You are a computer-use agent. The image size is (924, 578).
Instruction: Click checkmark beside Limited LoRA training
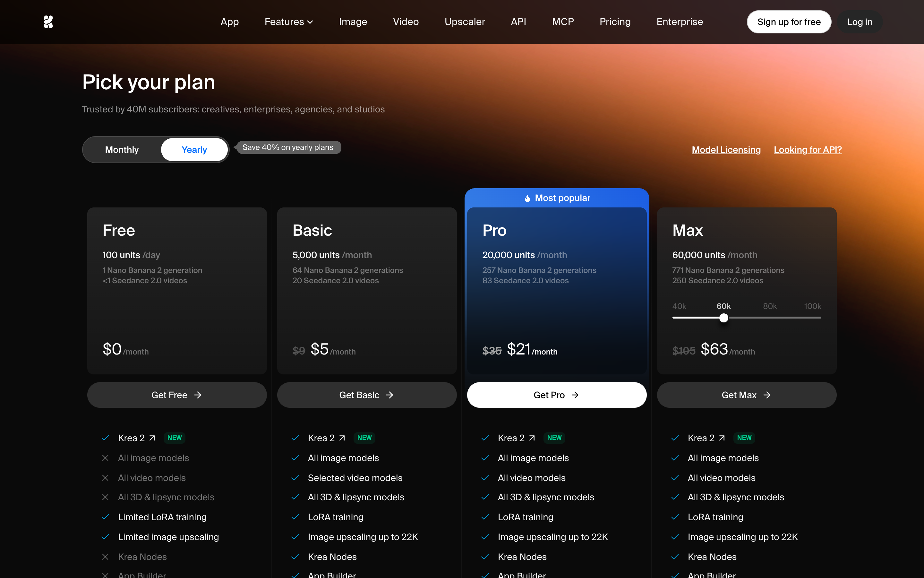[105, 517]
